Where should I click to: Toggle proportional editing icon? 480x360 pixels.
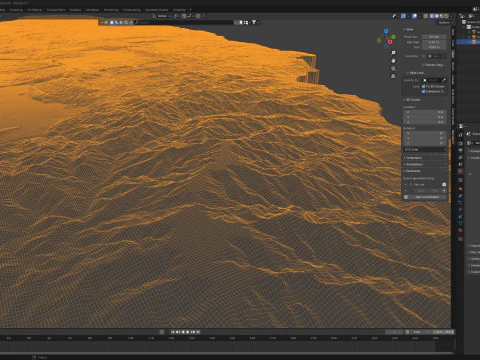coord(198,16)
